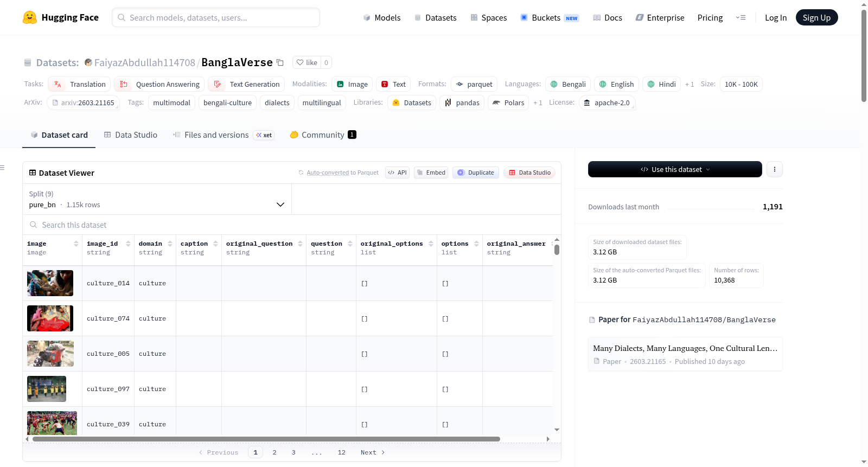Open the Files and versions tab
The width and height of the screenshot is (868, 467).
224,135
